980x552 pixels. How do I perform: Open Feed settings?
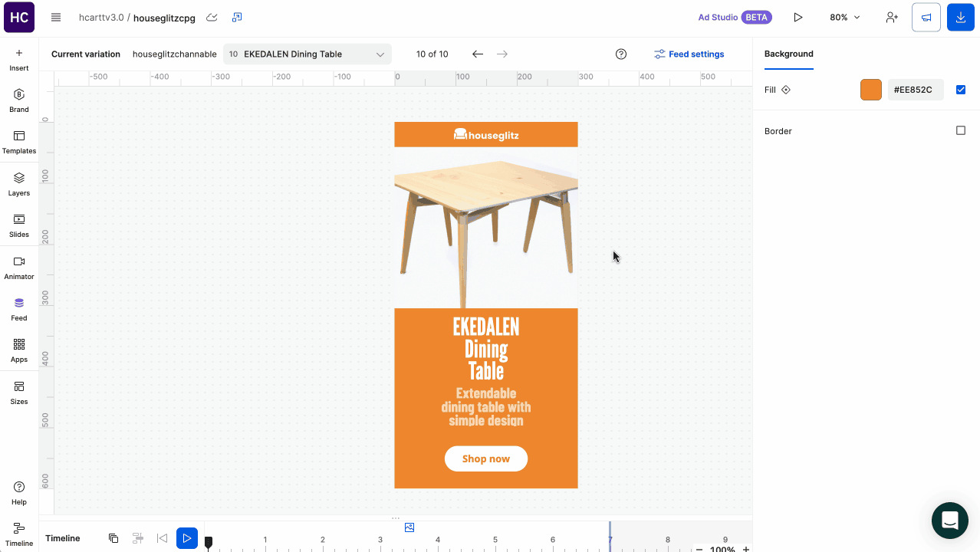[689, 54]
